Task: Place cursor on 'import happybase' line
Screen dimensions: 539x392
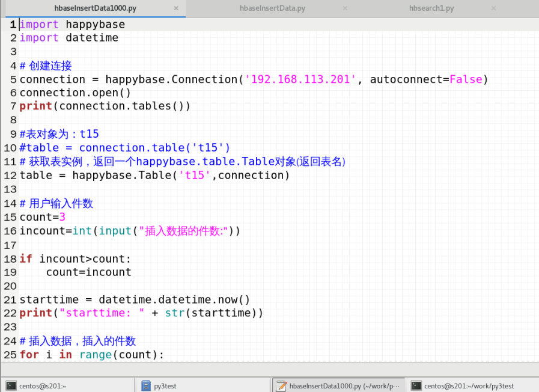Action: [x=72, y=24]
